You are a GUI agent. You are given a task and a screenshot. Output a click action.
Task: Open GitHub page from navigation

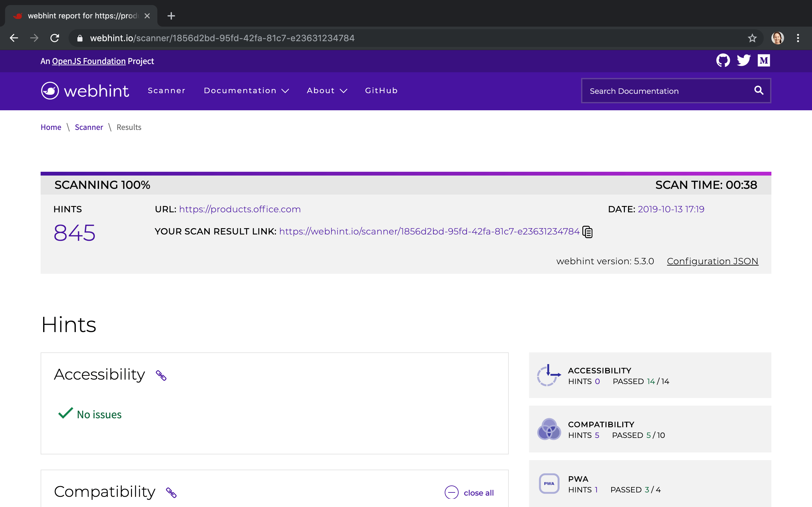381,91
